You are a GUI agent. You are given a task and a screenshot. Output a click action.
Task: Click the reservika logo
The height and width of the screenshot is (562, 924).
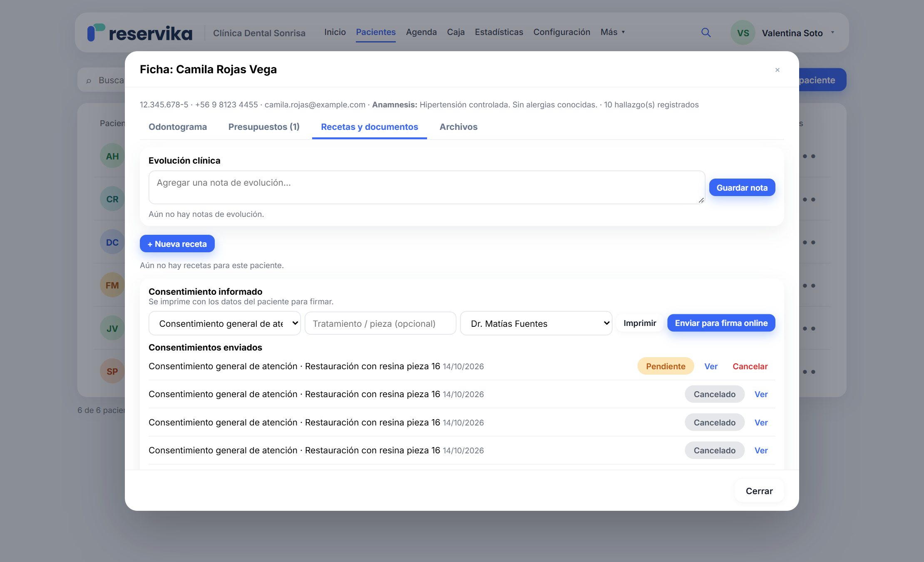pyautogui.click(x=140, y=33)
